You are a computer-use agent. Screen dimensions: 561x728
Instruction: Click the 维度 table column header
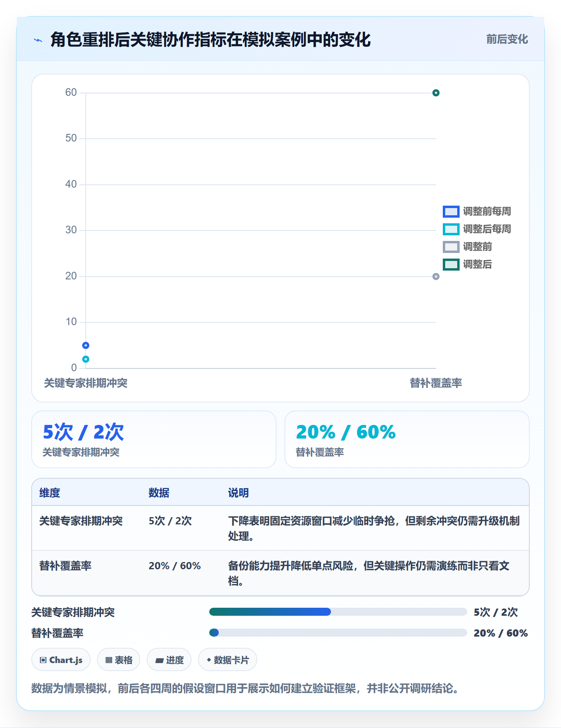coord(50,493)
